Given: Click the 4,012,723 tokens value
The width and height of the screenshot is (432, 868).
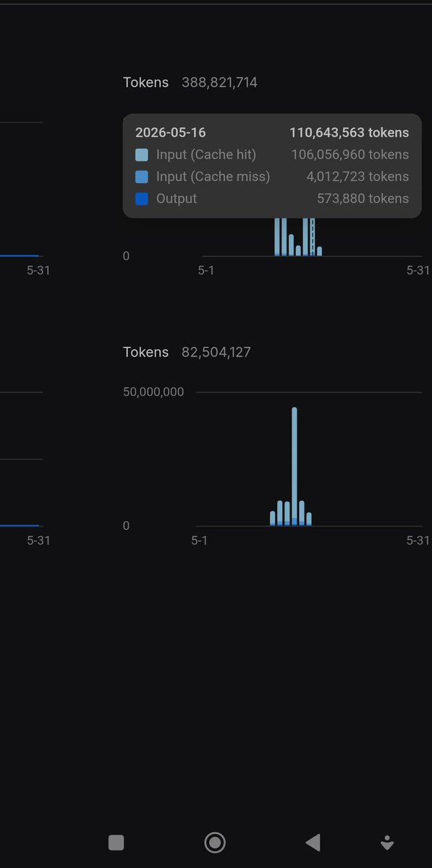Looking at the screenshot, I should click(x=357, y=176).
